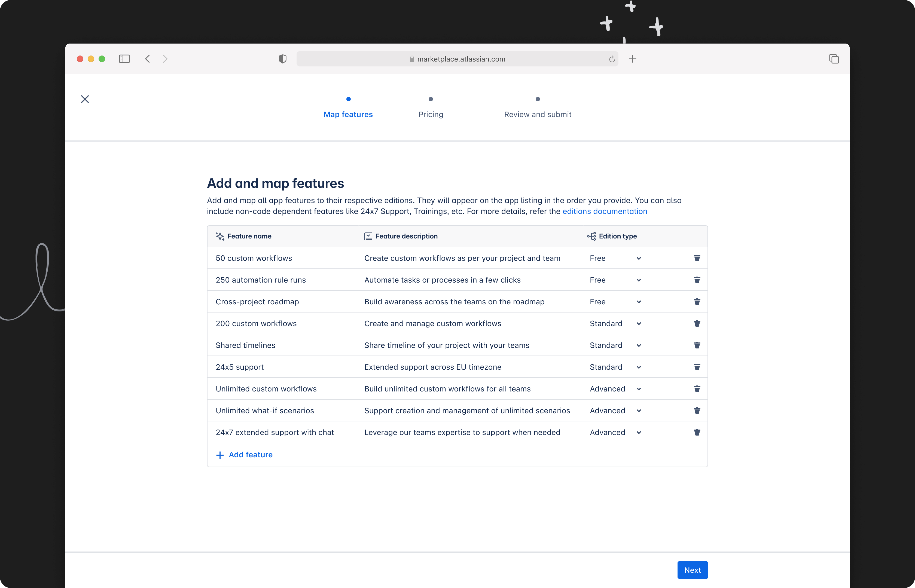915x588 pixels.
Task: Click the 24x5 support feature name
Action: (239, 367)
